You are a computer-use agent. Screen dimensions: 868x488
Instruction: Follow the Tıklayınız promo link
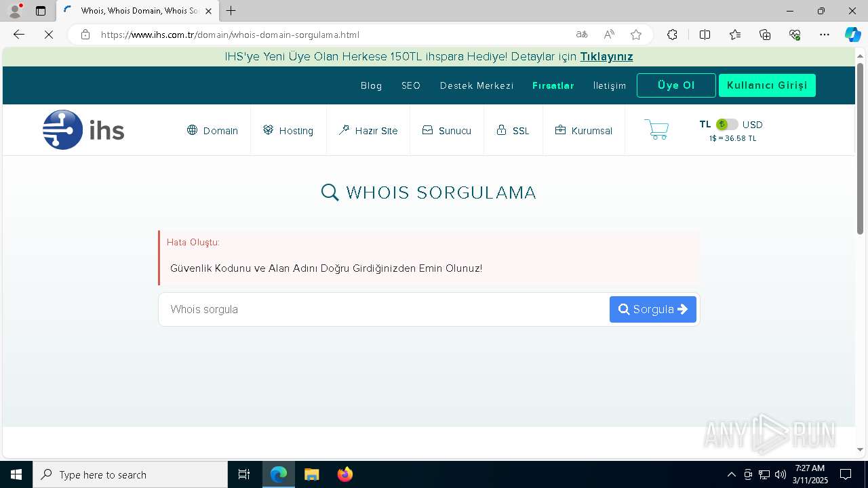(x=606, y=56)
